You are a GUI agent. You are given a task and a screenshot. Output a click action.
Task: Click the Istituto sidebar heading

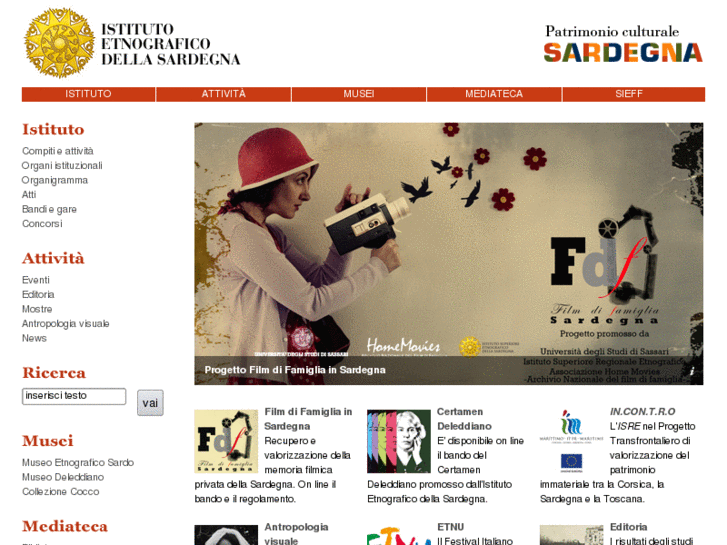(x=53, y=129)
